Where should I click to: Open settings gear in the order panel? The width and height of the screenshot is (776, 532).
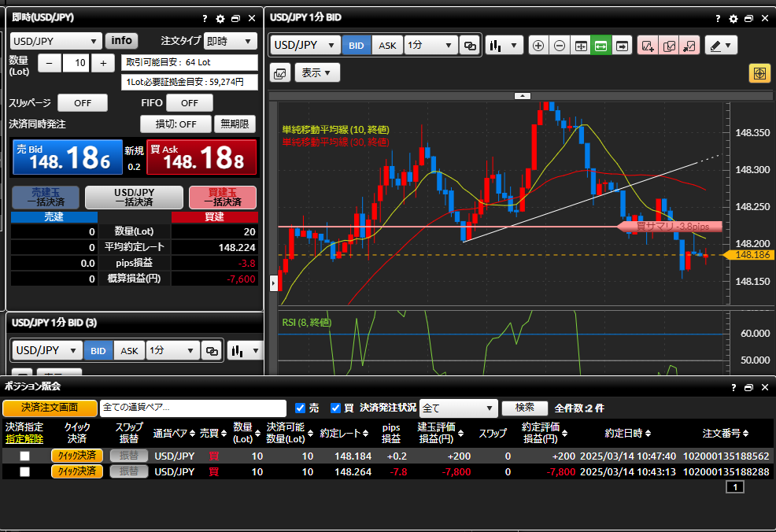tap(220, 18)
